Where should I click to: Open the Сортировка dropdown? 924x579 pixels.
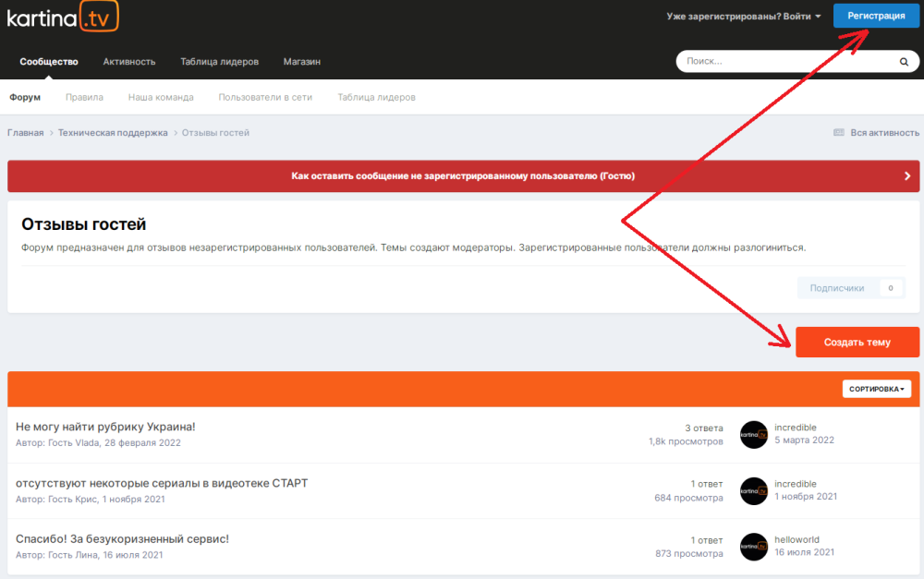(876, 389)
